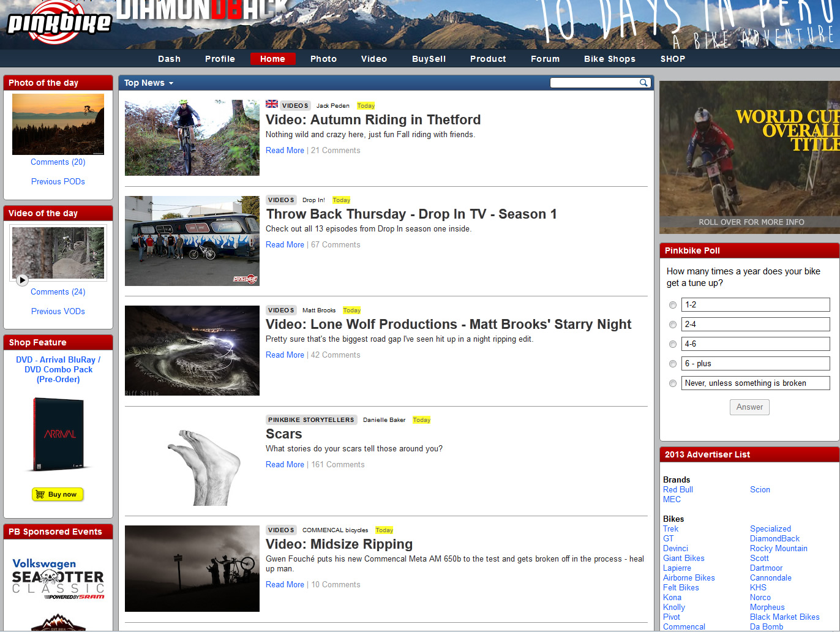Click the UK flag icon on Thetford article
The height and width of the screenshot is (632, 840).
(272, 104)
